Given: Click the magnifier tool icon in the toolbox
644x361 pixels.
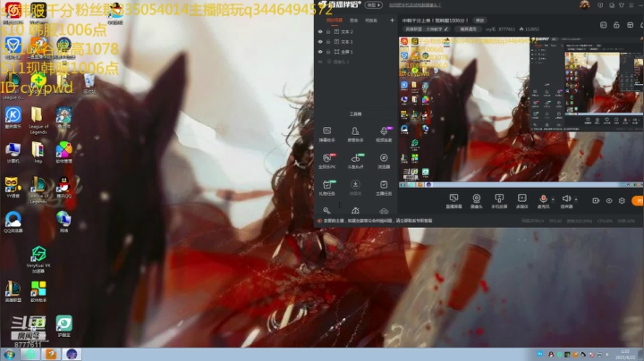Looking at the screenshot, I should pos(326,211).
